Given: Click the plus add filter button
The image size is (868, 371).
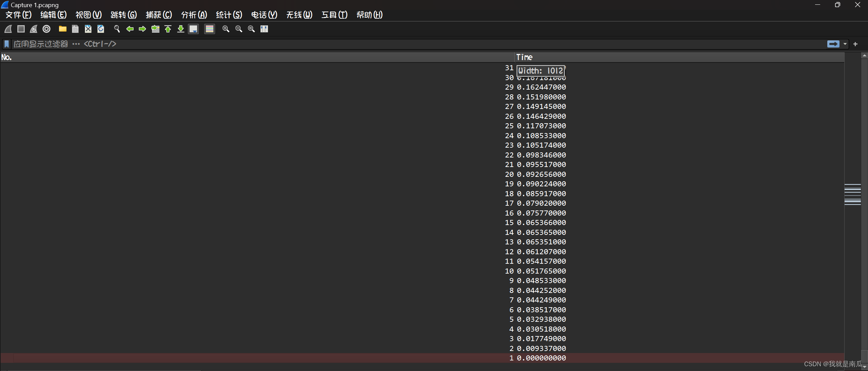Looking at the screenshot, I should coord(855,44).
